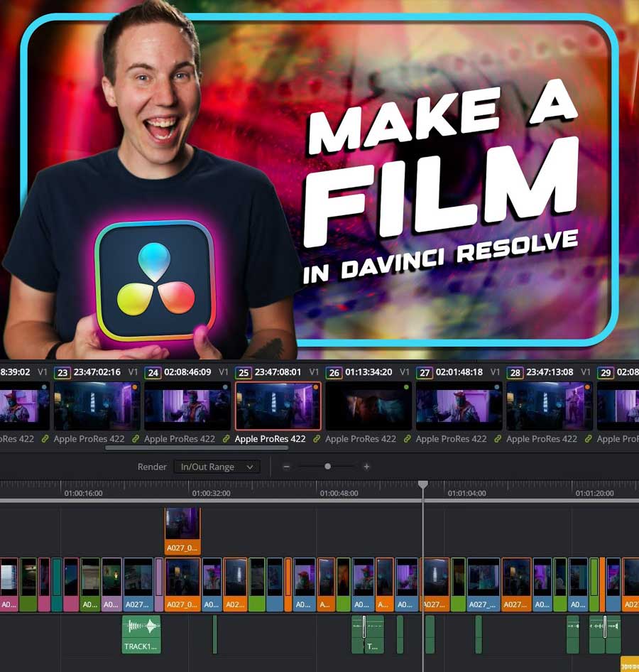Click the timecode 02:01:48:18 of clip 27
This screenshot has height=672, width=639.
[x=459, y=372]
